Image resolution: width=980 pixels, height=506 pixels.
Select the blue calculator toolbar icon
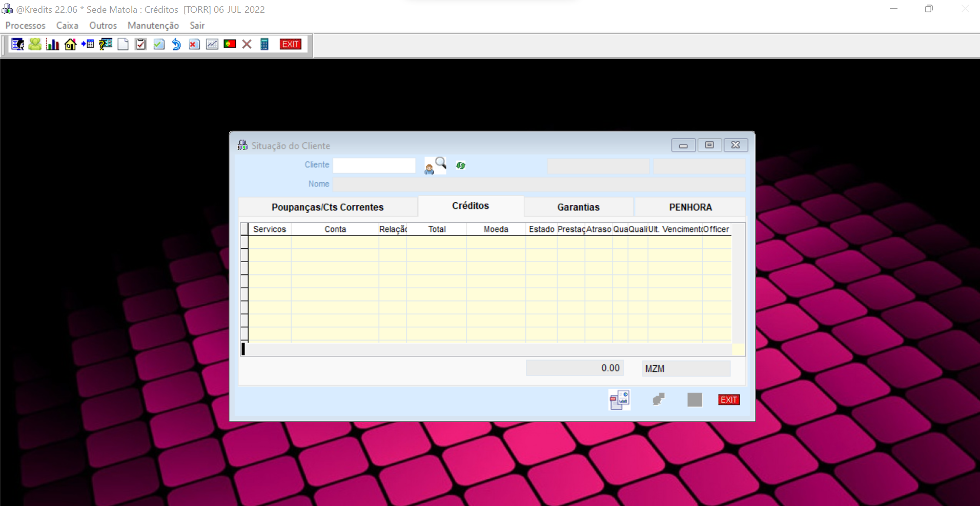[x=264, y=45]
